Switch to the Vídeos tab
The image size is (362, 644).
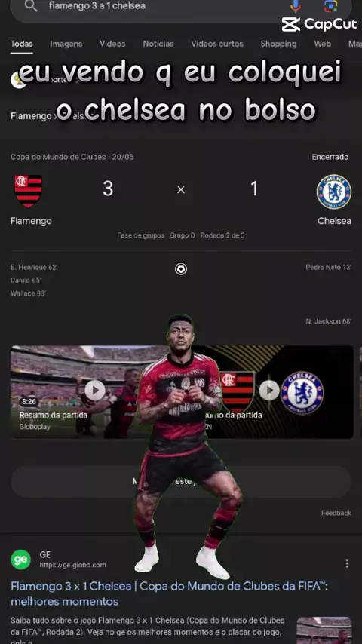(112, 44)
